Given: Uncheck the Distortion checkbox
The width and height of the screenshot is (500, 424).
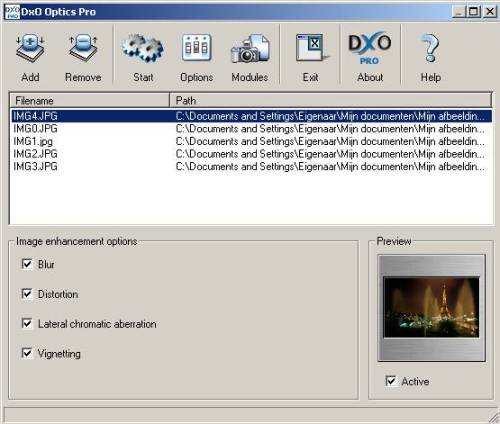Looking at the screenshot, I should 27,294.
